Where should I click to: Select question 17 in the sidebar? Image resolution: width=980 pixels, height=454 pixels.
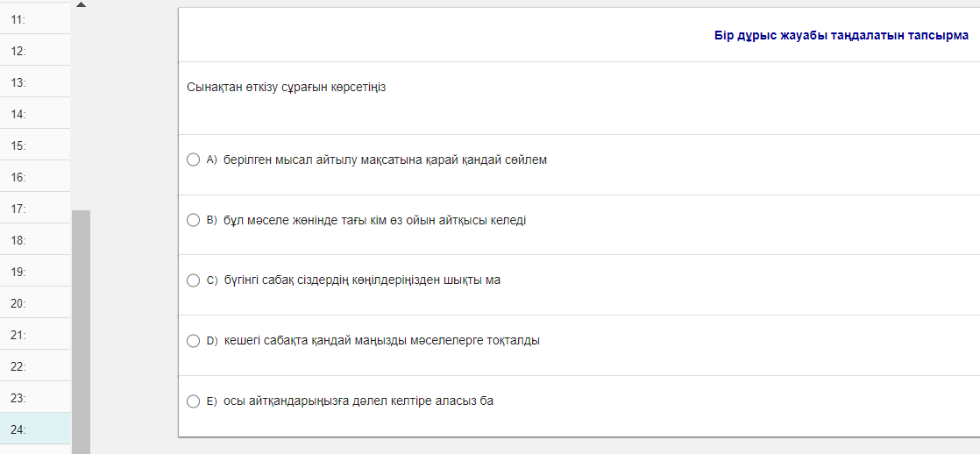(x=35, y=209)
